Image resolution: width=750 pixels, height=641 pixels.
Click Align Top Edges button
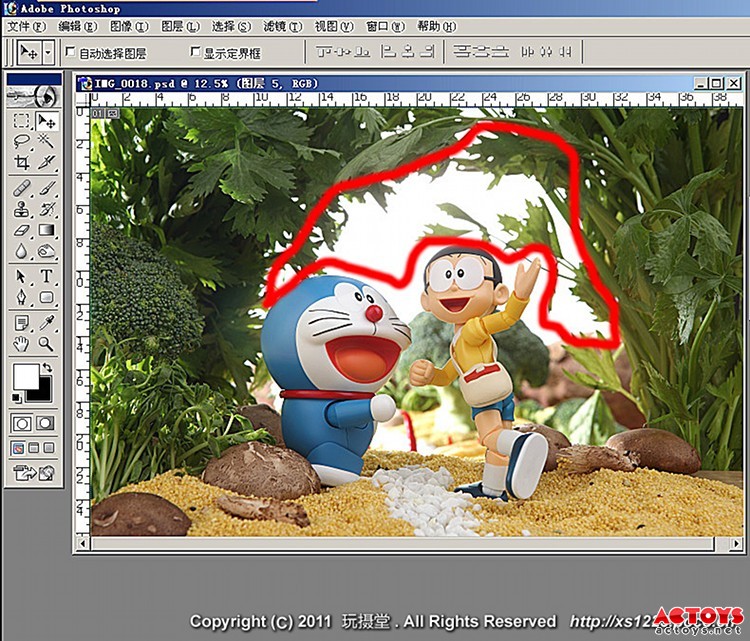(x=325, y=51)
